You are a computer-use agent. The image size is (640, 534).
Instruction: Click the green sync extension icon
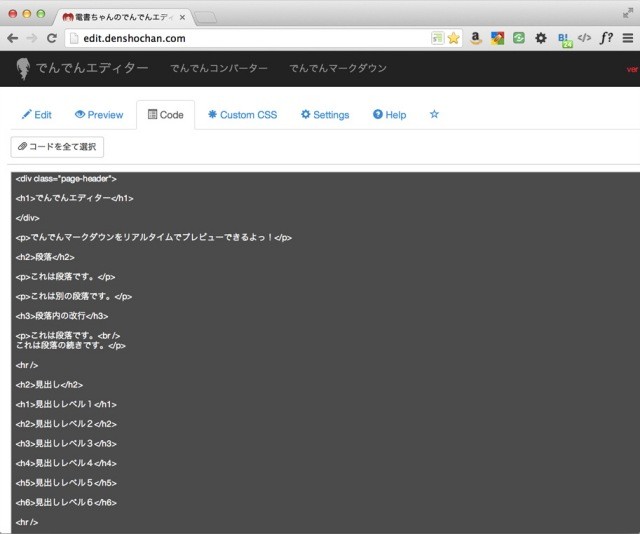pyautogui.click(x=519, y=38)
